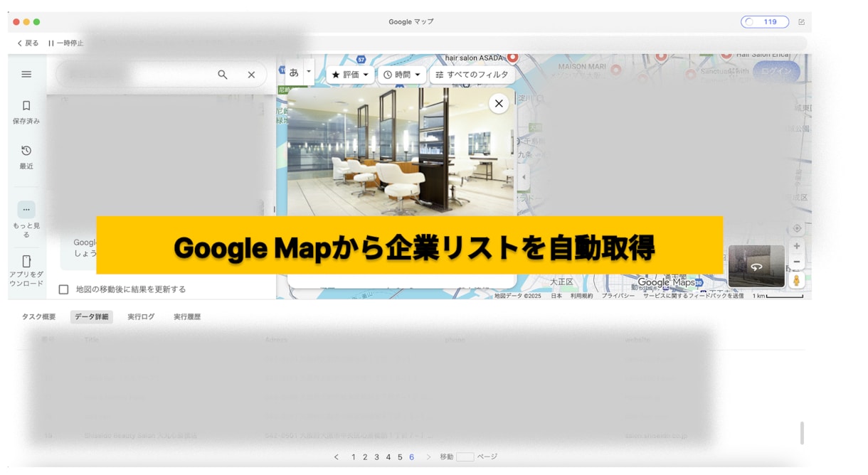Click サービスに関するフィードバックを送信 link
The image size is (868, 475).
[694, 296]
